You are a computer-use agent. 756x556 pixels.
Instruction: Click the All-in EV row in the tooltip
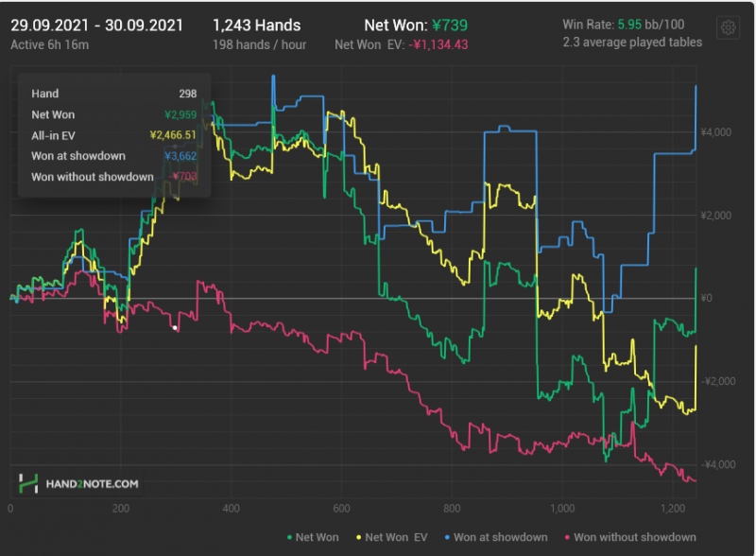click(113, 135)
